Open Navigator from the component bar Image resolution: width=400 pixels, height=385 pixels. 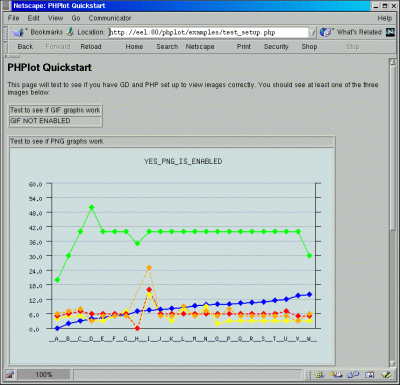319,375
